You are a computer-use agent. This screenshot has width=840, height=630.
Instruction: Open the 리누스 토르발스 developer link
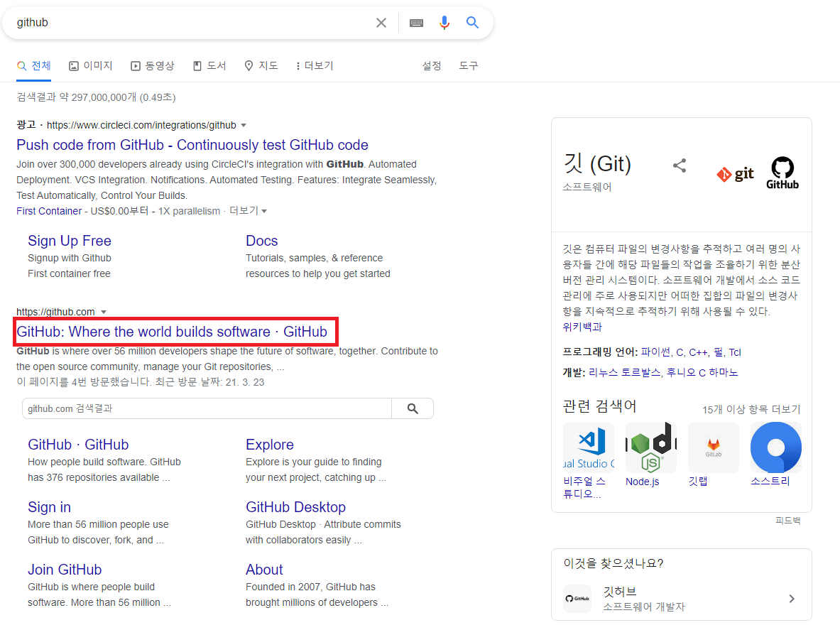[624, 373]
